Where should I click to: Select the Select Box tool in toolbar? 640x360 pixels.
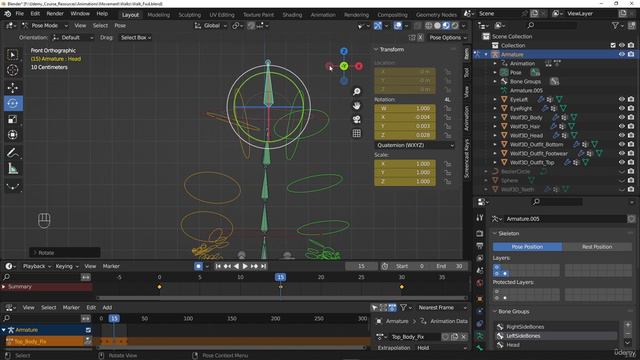[x=13, y=55]
